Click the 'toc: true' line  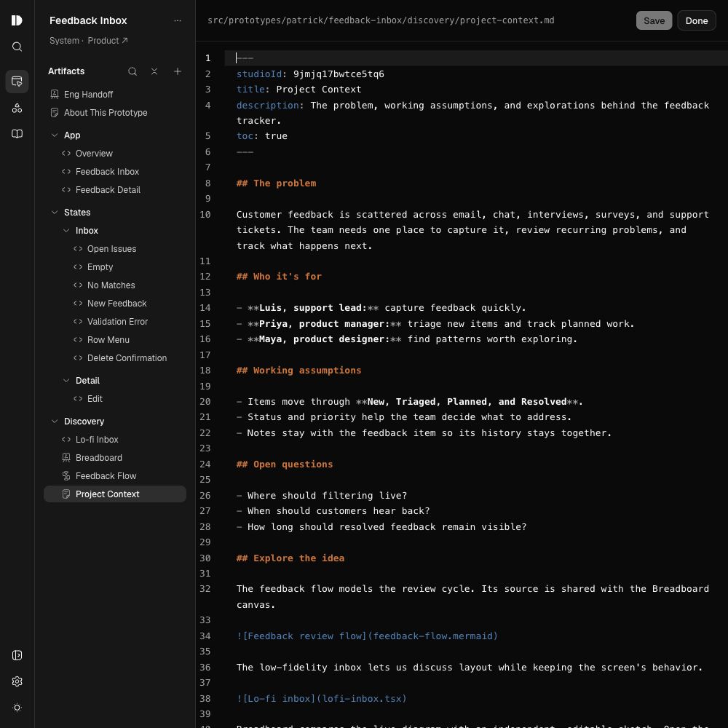[262, 136]
